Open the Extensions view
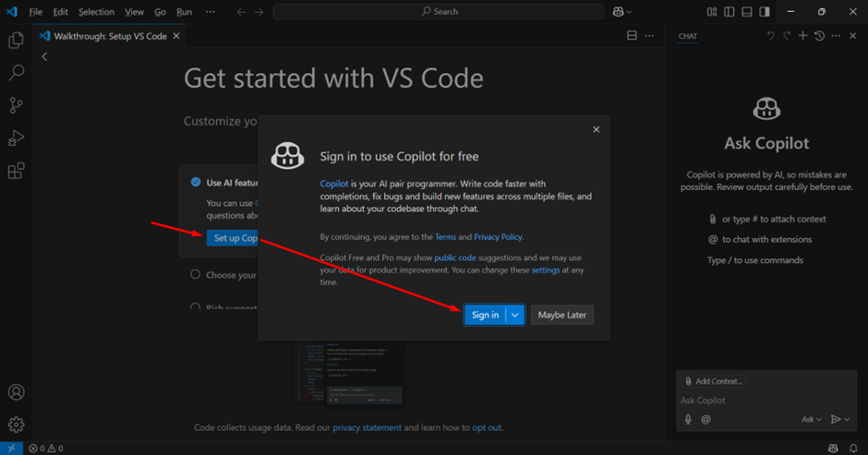The image size is (868, 455). (16, 171)
